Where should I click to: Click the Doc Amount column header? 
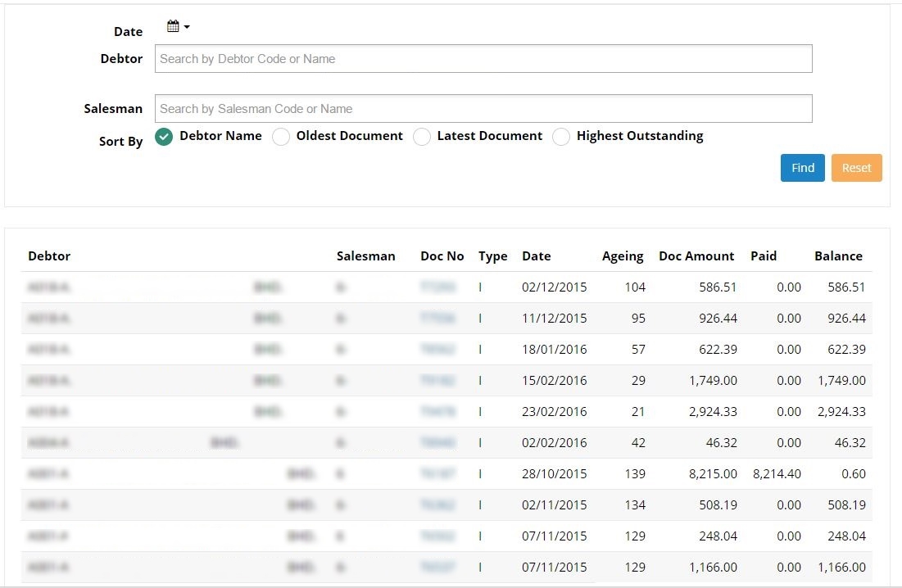[x=696, y=256]
